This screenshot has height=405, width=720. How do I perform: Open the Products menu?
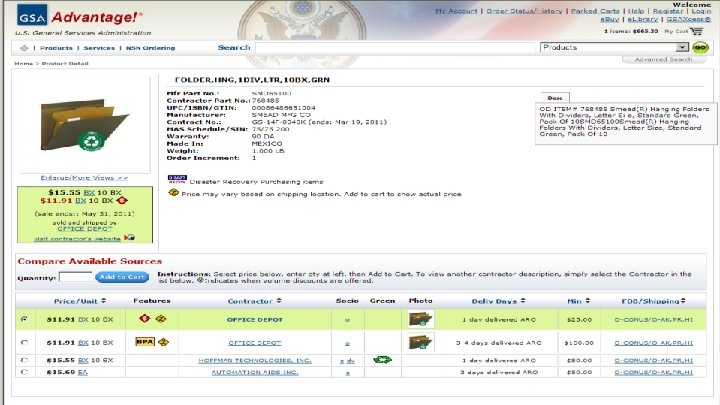(56, 48)
